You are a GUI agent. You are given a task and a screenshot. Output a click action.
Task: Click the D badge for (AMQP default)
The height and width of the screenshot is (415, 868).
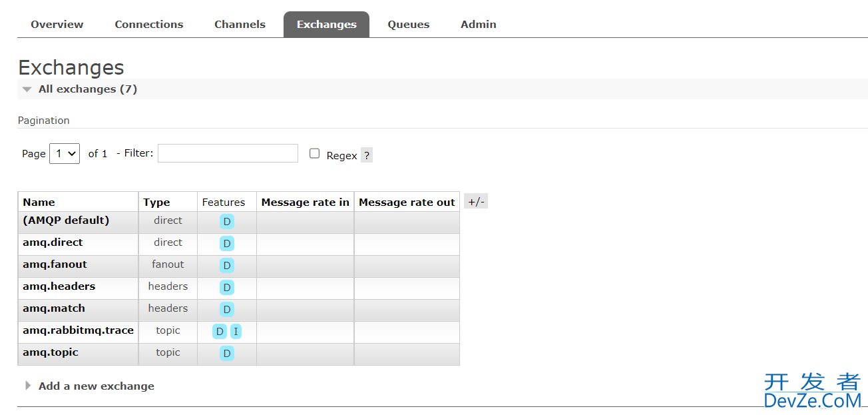pyautogui.click(x=227, y=222)
